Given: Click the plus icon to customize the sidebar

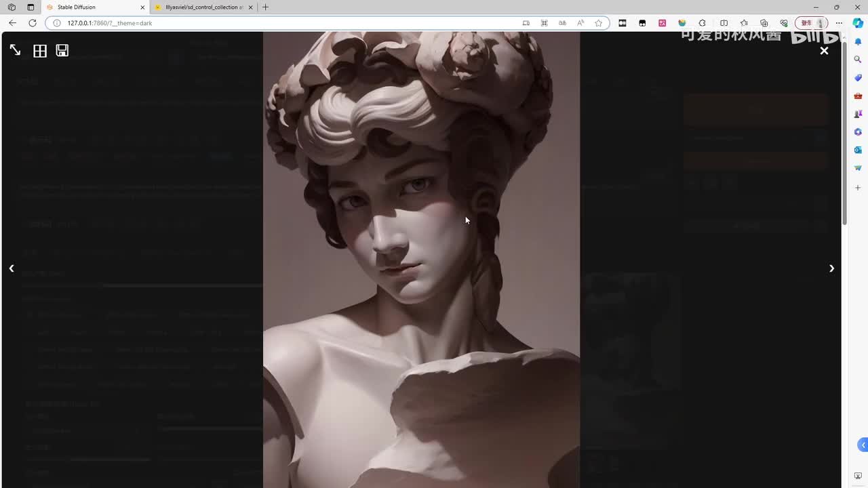Looking at the screenshot, I should pos(858,188).
